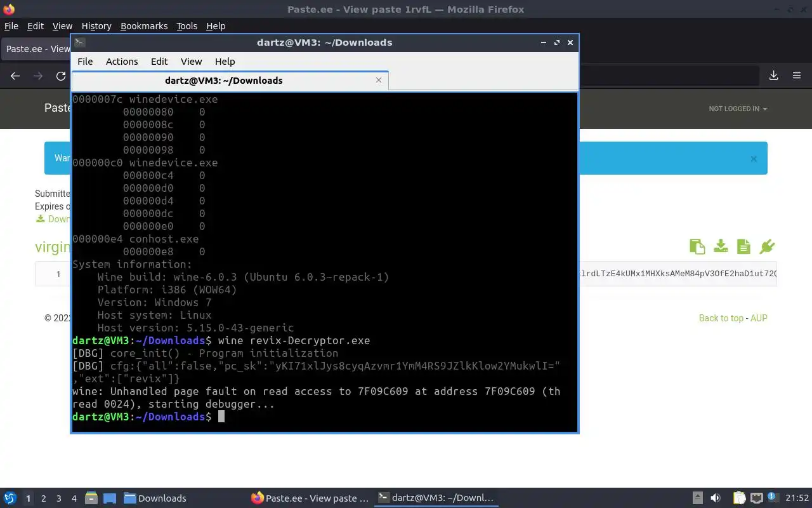Screen dimensions: 812x508
Task: Click the clipboard manager tray icon
Action: pos(739,498)
